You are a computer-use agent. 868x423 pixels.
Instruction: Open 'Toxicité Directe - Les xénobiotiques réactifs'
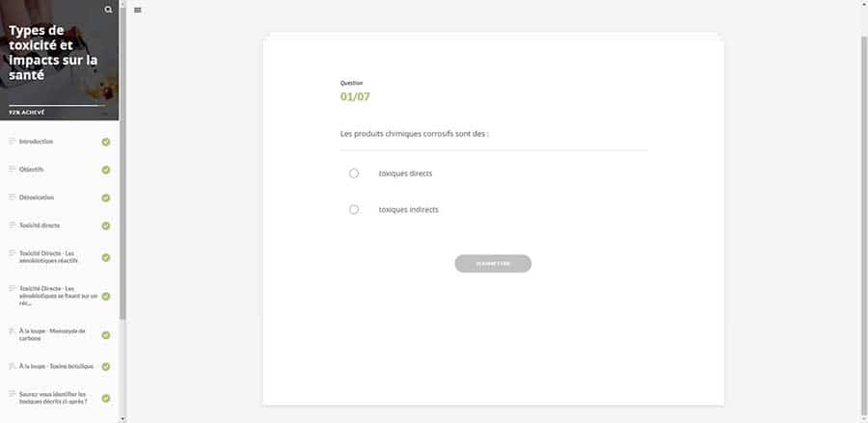(48, 257)
